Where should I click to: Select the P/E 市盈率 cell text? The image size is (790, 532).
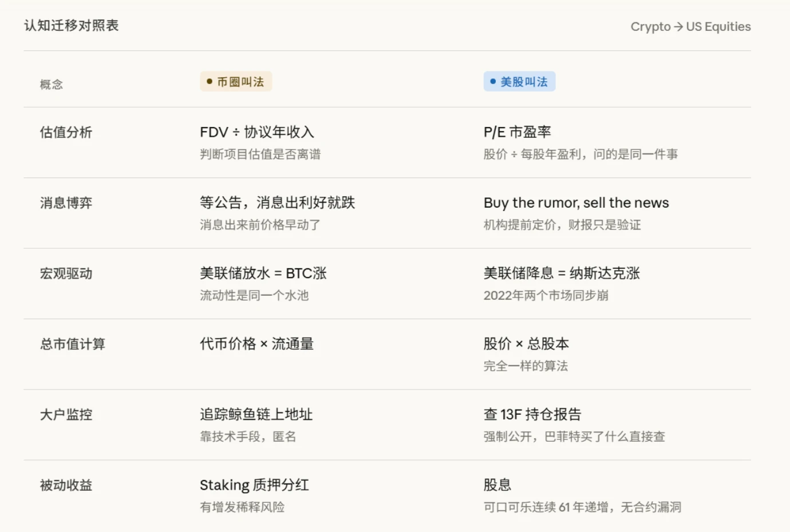[x=517, y=132]
